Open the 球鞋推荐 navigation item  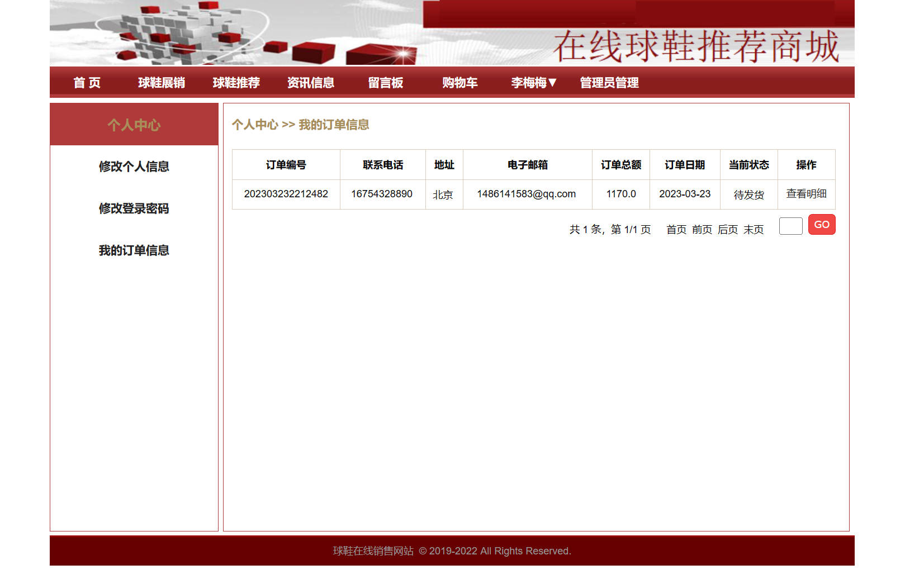(236, 83)
